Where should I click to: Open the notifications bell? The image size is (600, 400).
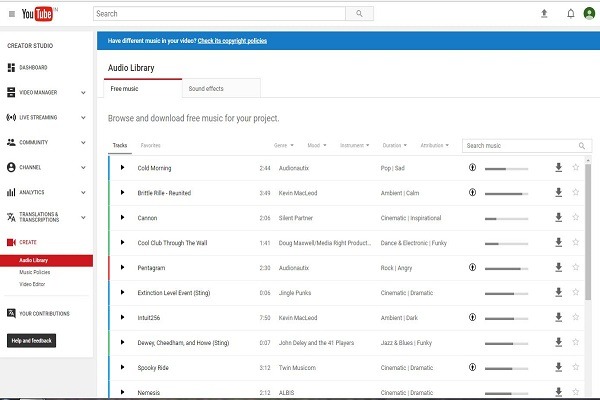tap(571, 14)
